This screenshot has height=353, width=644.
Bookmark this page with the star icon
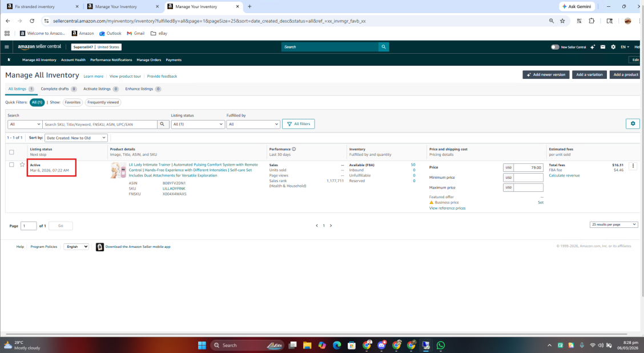(x=562, y=21)
